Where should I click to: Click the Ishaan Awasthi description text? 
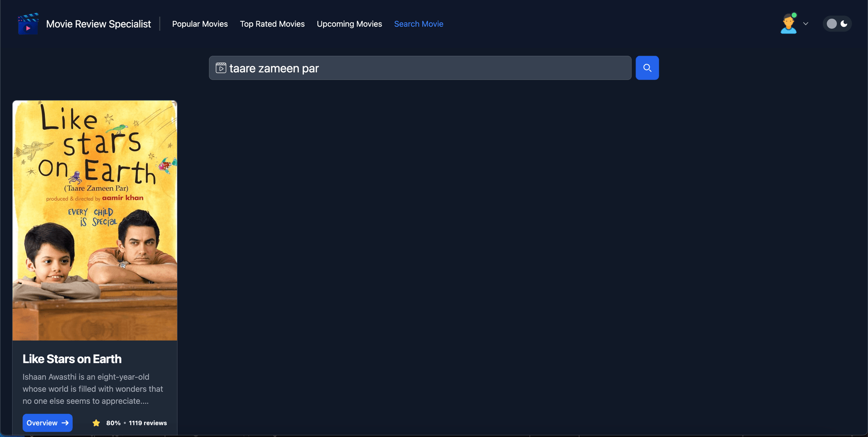point(93,389)
